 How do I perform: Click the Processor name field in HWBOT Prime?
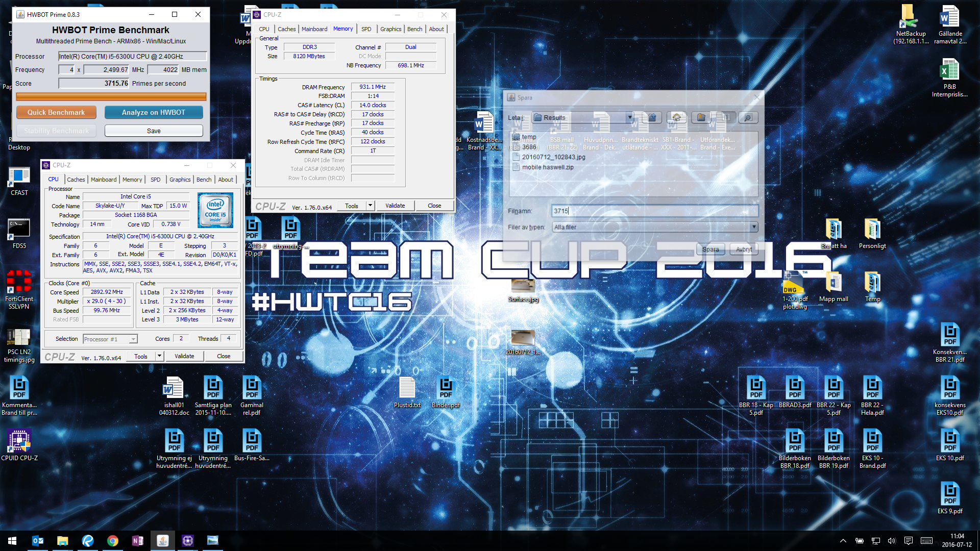(132, 57)
